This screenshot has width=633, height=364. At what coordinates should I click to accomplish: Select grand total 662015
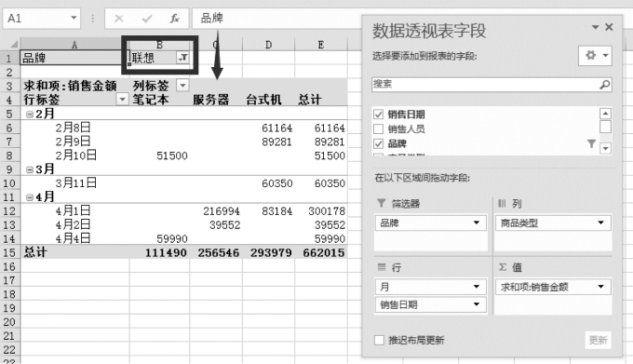[x=324, y=253]
